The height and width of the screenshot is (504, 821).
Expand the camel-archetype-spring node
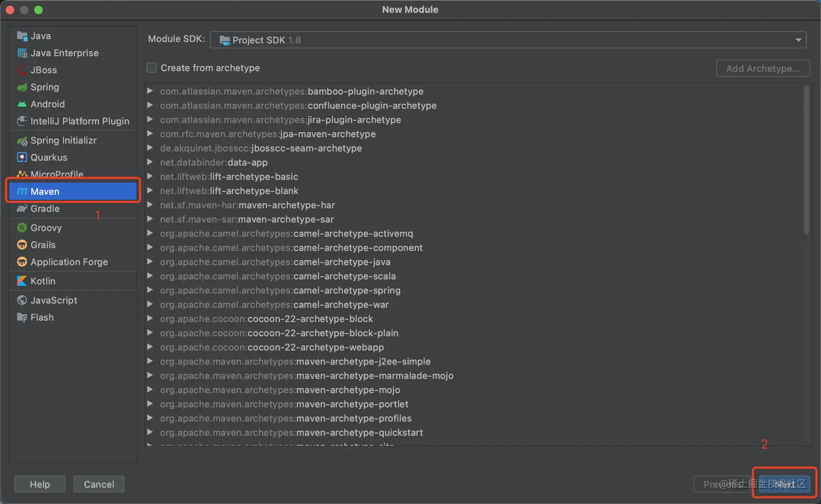click(x=150, y=290)
